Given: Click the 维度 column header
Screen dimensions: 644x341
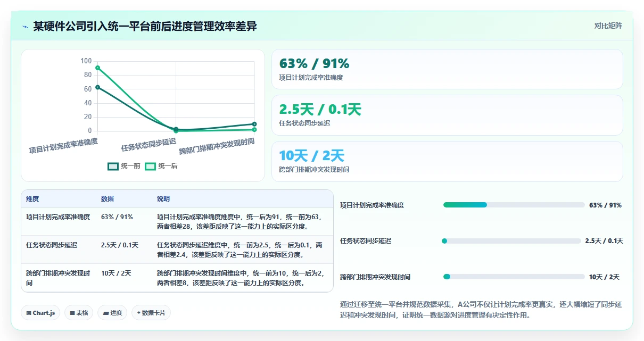Looking at the screenshot, I should pyautogui.click(x=32, y=198).
